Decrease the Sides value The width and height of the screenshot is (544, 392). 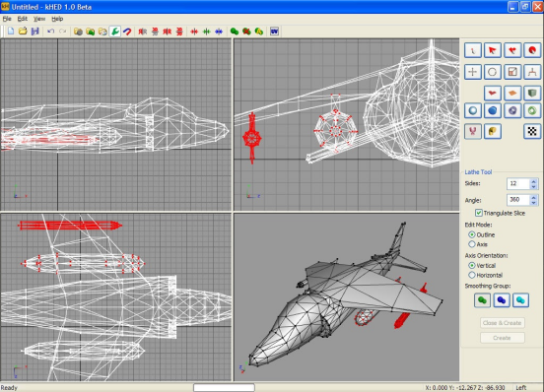(x=534, y=186)
